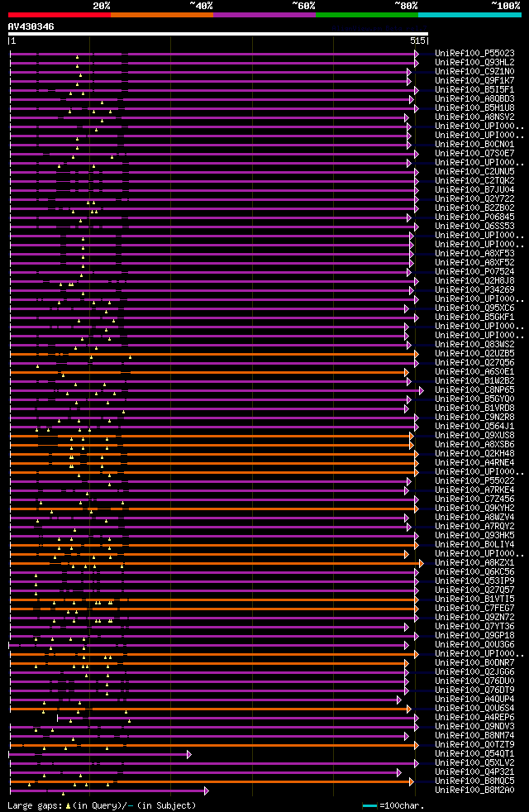Select the UniRef100_C7Z456 hit
Screen dimensions: 529x812
[x=474, y=499]
